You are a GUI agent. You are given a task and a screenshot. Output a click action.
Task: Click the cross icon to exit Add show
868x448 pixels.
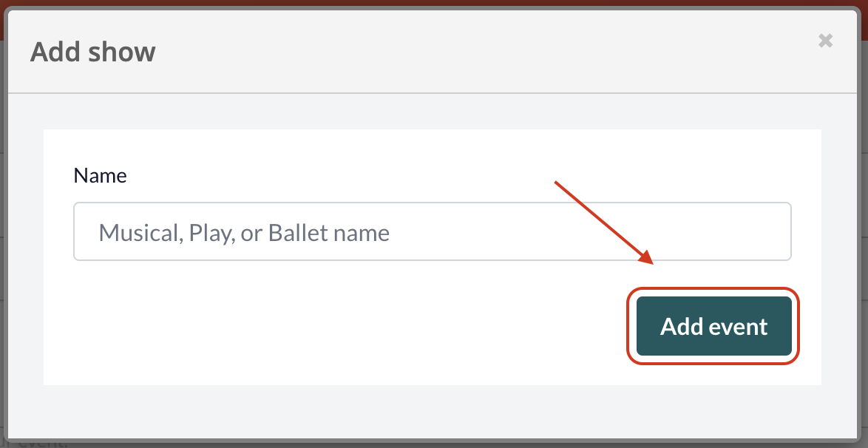tap(825, 41)
